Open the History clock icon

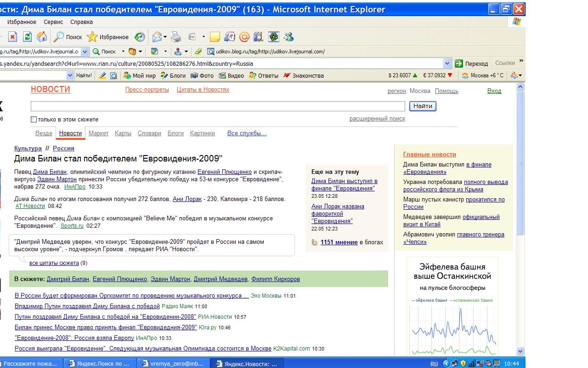coord(140,37)
